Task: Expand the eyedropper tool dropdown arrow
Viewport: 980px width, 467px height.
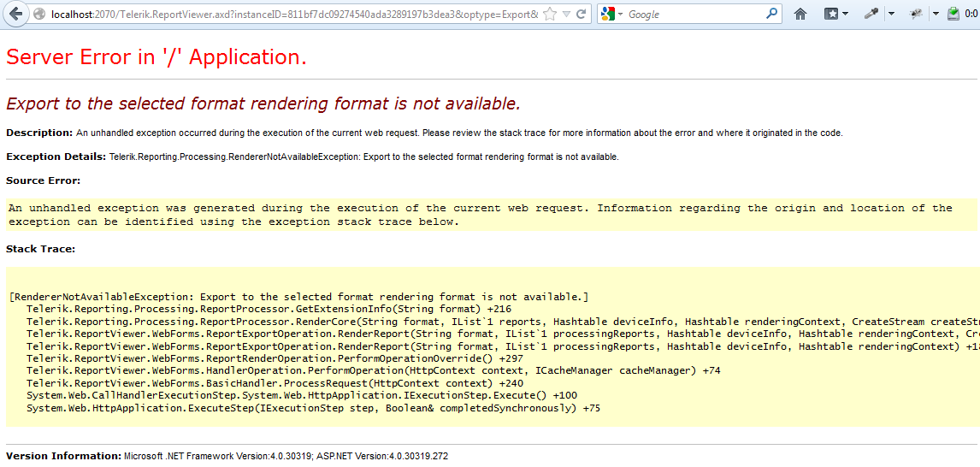Action: point(890,14)
